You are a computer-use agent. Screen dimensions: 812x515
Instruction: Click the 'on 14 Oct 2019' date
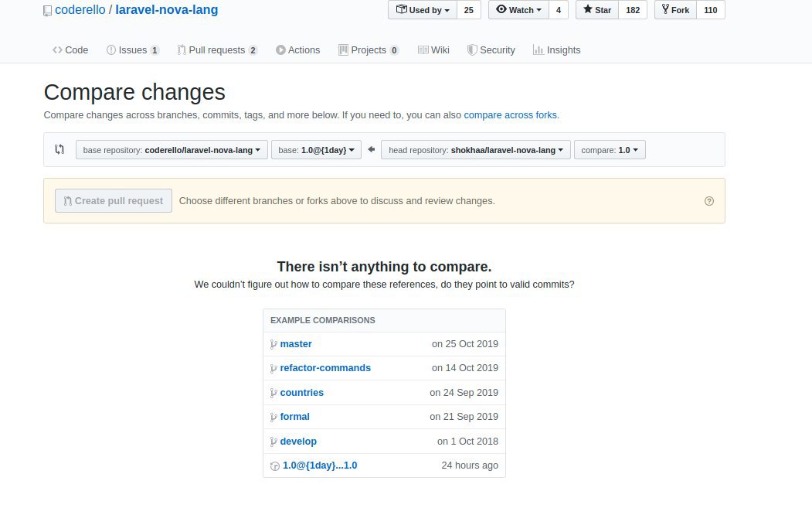click(465, 368)
